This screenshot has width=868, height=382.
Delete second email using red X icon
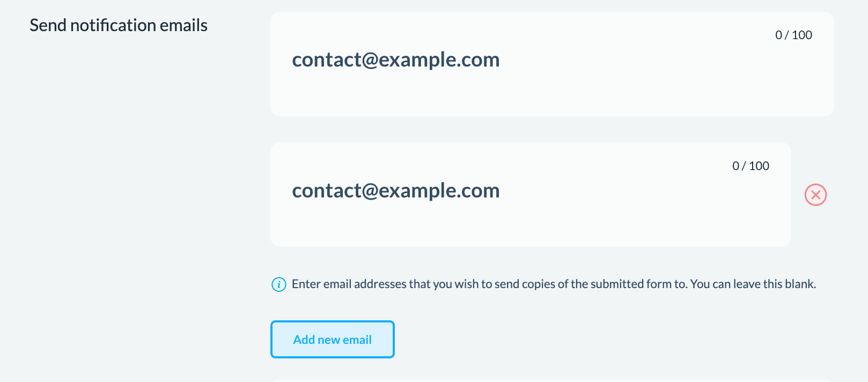pos(815,195)
